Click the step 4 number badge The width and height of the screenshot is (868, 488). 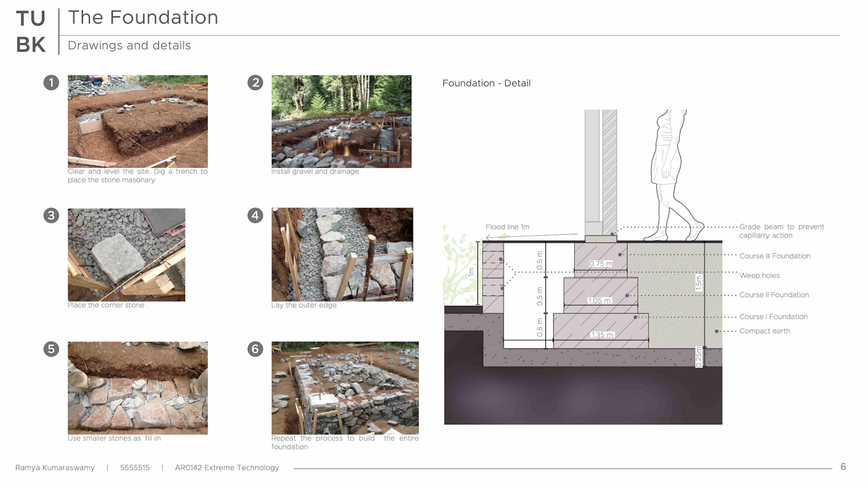(x=255, y=216)
